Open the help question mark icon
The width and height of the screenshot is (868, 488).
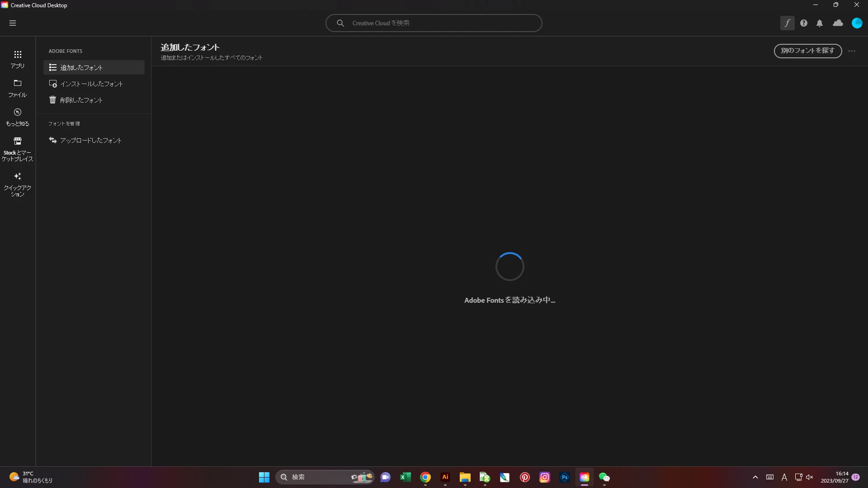coord(803,23)
